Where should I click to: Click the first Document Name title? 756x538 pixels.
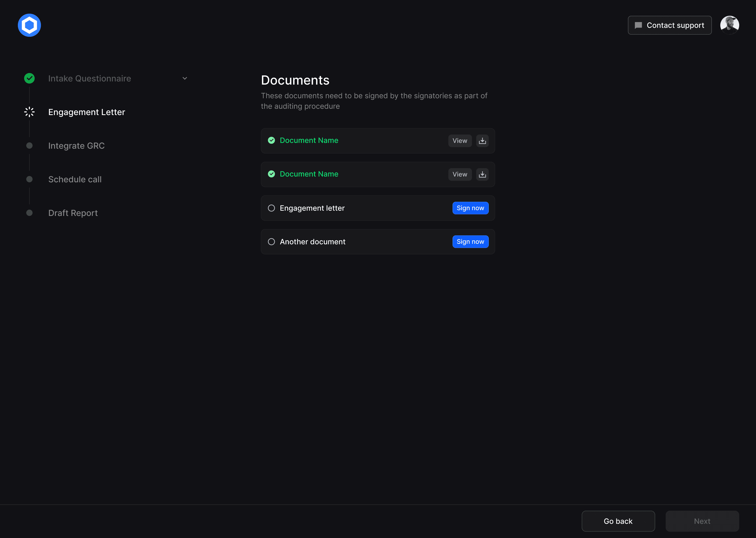click(x=309, y=141)
